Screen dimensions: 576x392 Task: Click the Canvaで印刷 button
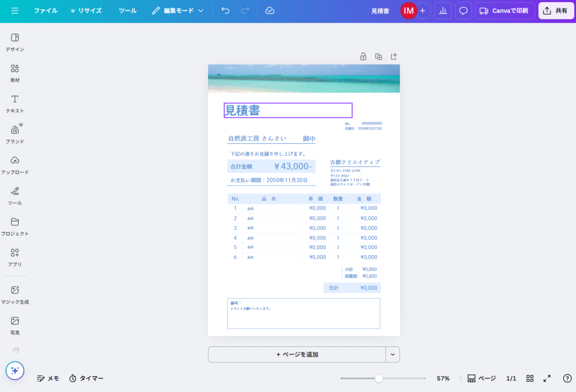[x=505, y=11]
